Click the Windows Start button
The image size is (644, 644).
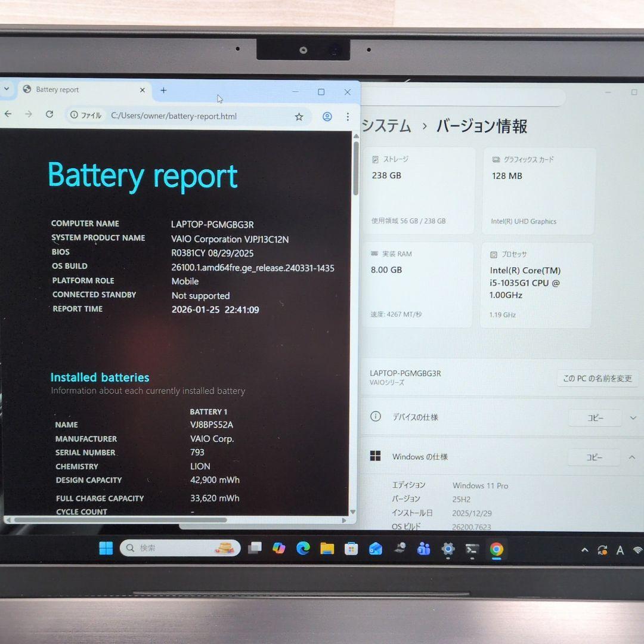pos(106,548)
